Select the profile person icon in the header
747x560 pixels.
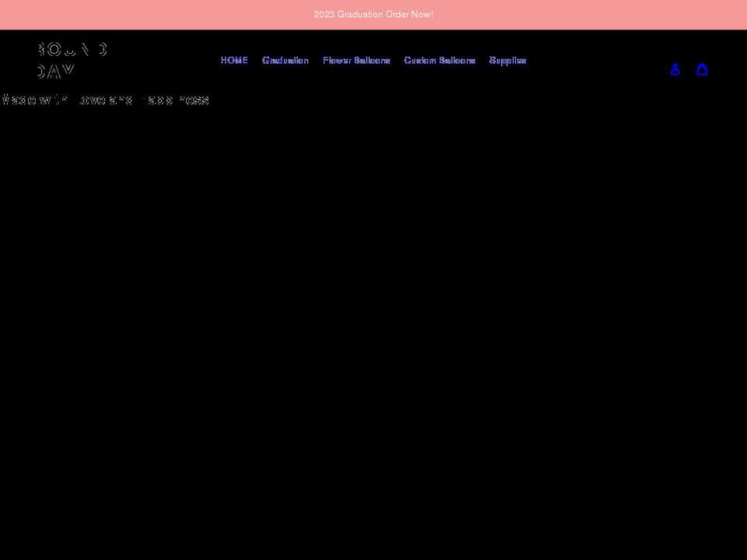(675, 69)
